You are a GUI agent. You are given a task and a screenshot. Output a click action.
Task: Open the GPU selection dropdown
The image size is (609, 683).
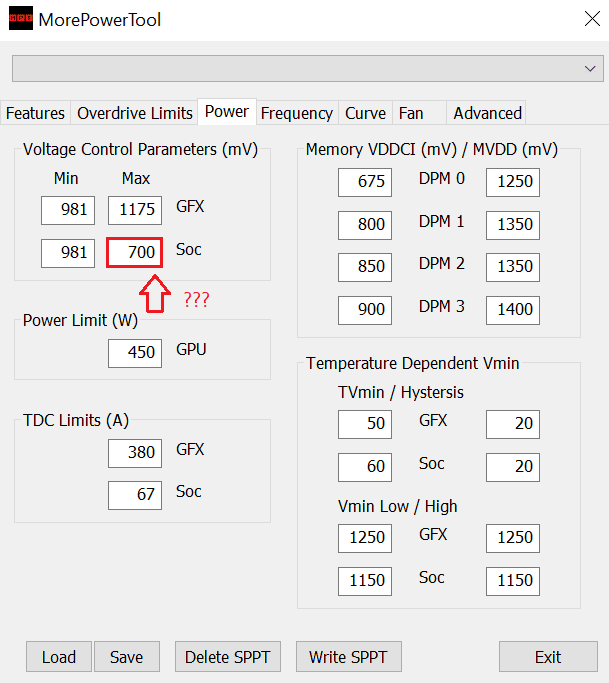(x=308, y=68)
